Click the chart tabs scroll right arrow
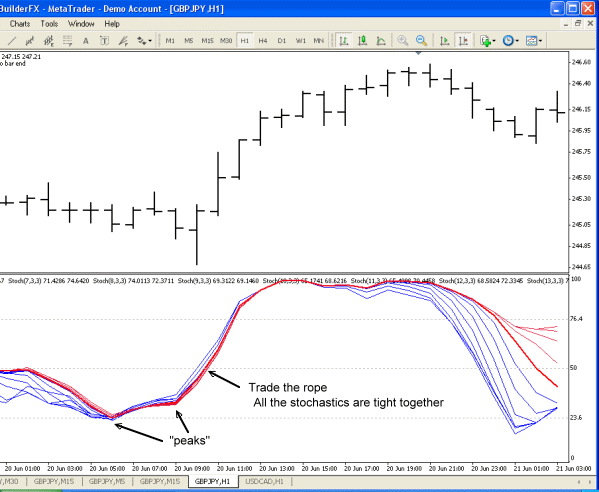The height and width of the screenshot is (492, 599). (x=591, y=482)
